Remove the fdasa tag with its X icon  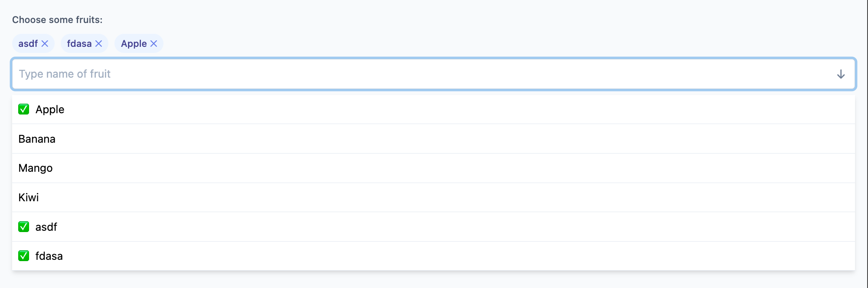(x=98, y=43)
